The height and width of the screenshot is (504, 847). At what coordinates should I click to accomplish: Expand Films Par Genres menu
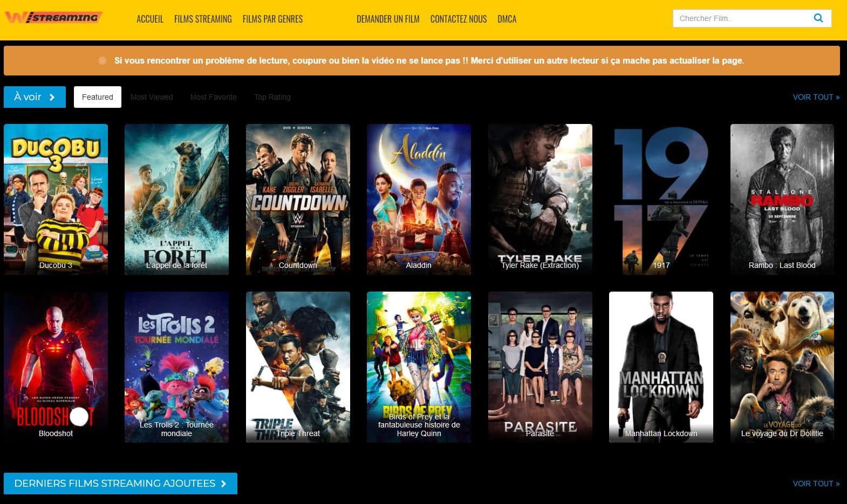click(x=272, y=19)
